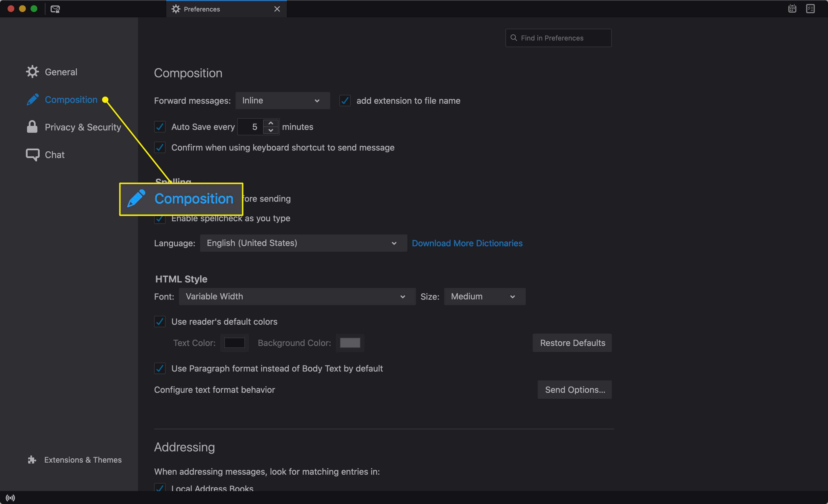Click the Background Color swatch

tap(350, 343)
